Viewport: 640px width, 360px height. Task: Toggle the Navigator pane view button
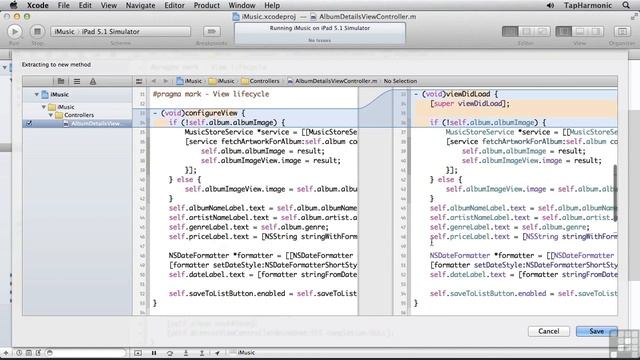[564, 31]
